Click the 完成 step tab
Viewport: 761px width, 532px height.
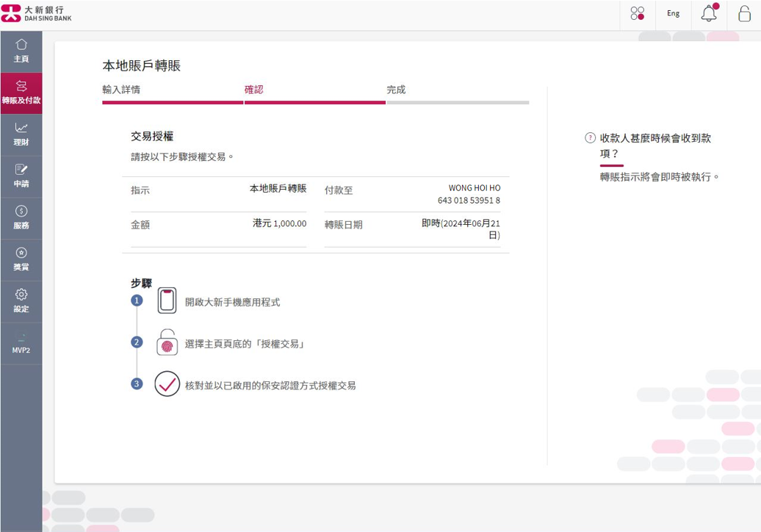[396, 90]
